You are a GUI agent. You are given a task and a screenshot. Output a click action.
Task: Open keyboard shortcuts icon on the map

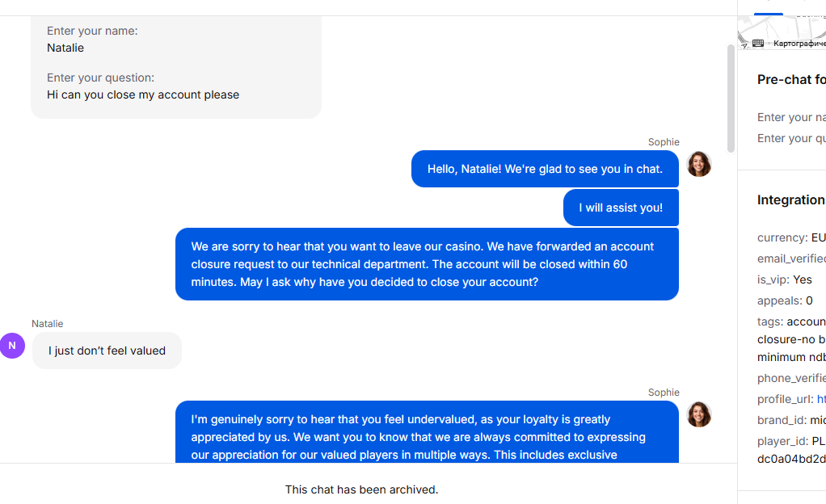(x=758, y=43)
